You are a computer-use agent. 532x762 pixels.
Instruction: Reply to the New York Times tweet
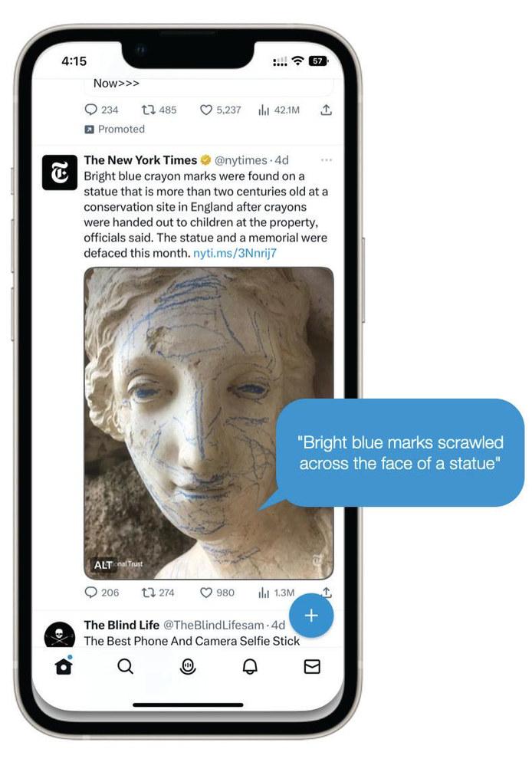point(101,593)
